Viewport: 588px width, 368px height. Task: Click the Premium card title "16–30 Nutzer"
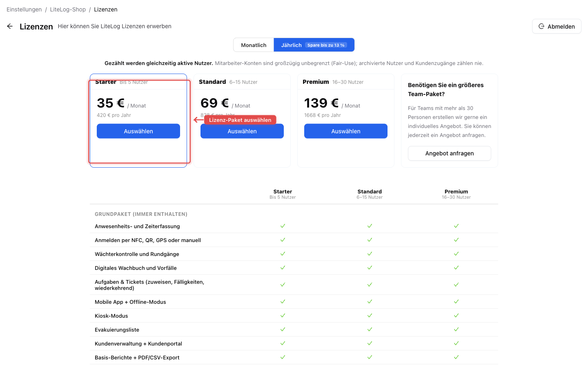pos(348,82)
